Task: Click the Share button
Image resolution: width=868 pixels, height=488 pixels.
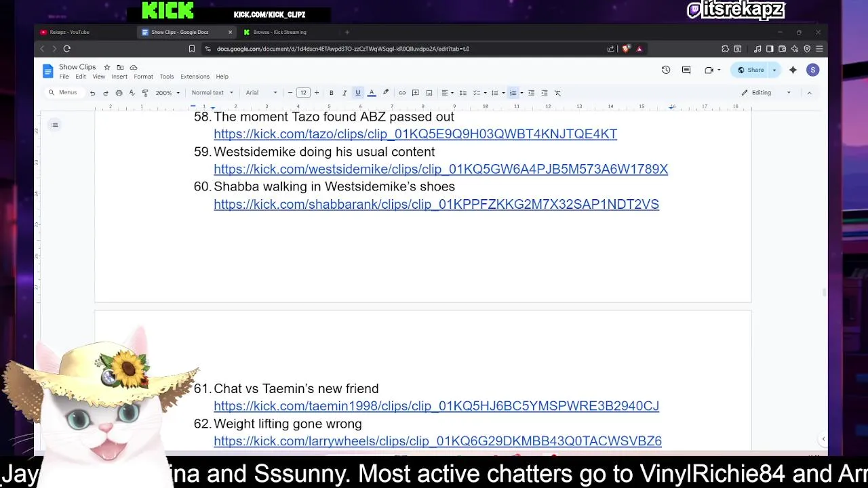Action: (751, 70)
